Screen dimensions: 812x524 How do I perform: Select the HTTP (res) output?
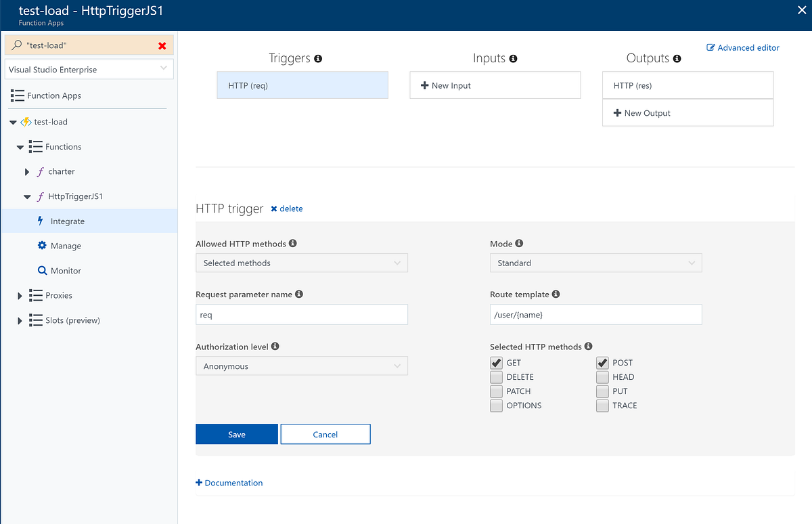[687, 85]
